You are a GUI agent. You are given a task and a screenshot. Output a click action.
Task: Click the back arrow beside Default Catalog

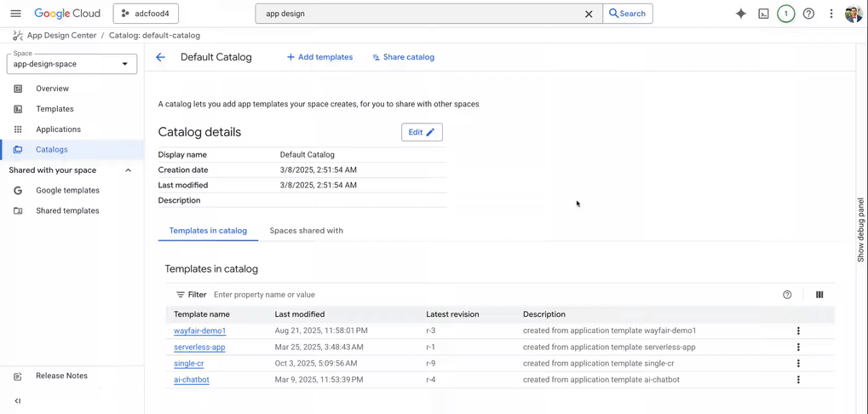[160, 57]
